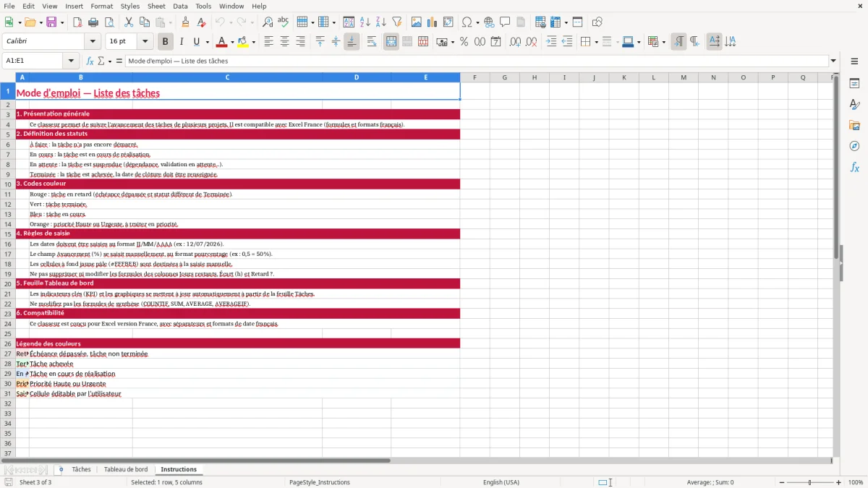
Task: Copy selection using the Copy icon
Action: 145,22
